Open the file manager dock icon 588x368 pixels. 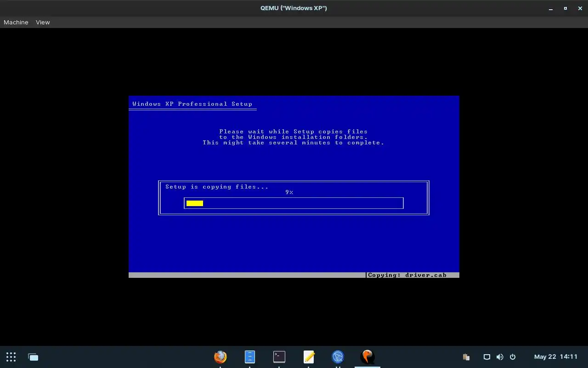coord(250,357)
